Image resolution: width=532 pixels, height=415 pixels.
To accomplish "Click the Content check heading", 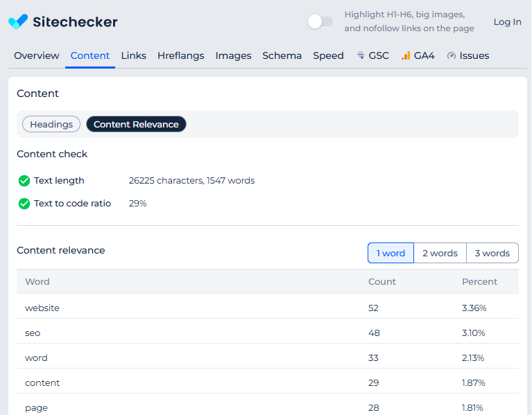I will click(52, 154).
